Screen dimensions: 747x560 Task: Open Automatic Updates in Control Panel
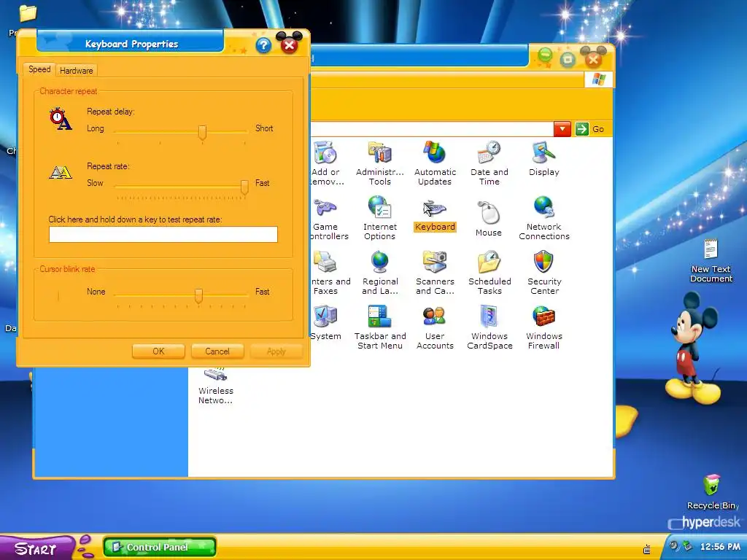(435, 163)
